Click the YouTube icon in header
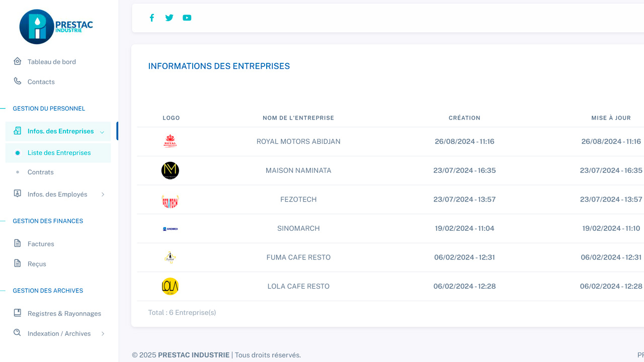This screenshot has height=362, width=644. 187,18
